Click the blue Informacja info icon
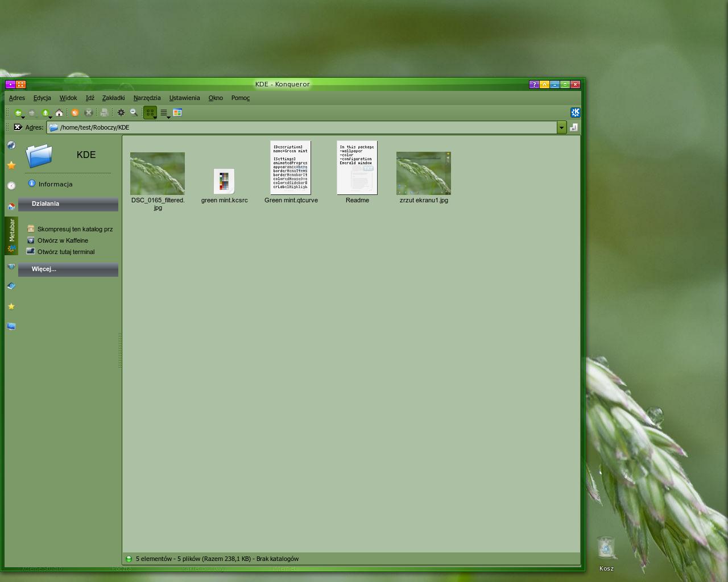 [32, 184]
